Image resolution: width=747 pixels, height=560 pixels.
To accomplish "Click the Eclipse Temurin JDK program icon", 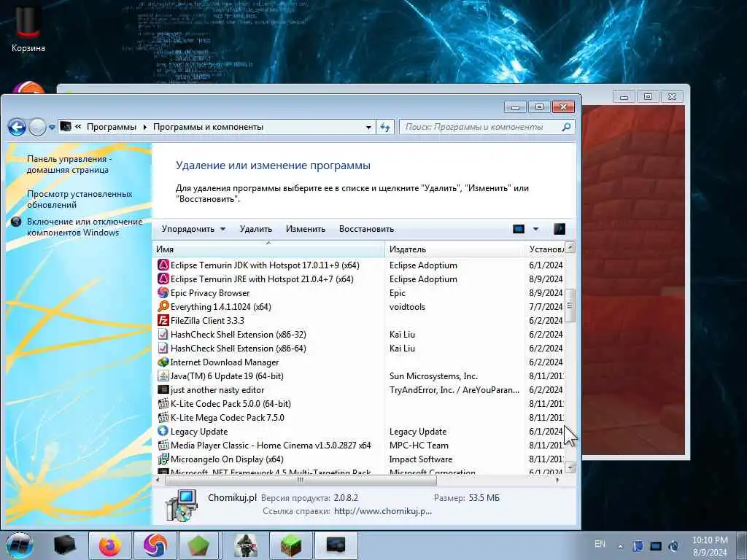I will click(x=163, y=265).
